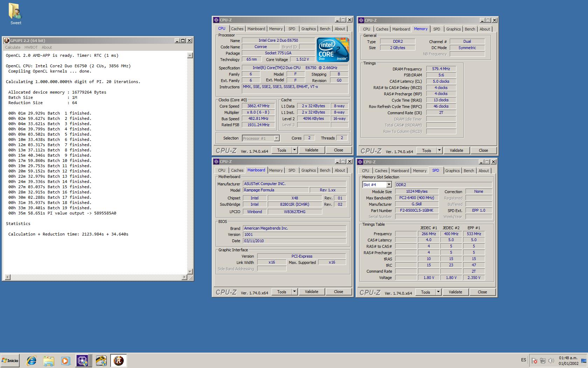Click the action center flag tray icon
588x368 pixels.
(x=534, y=360)
